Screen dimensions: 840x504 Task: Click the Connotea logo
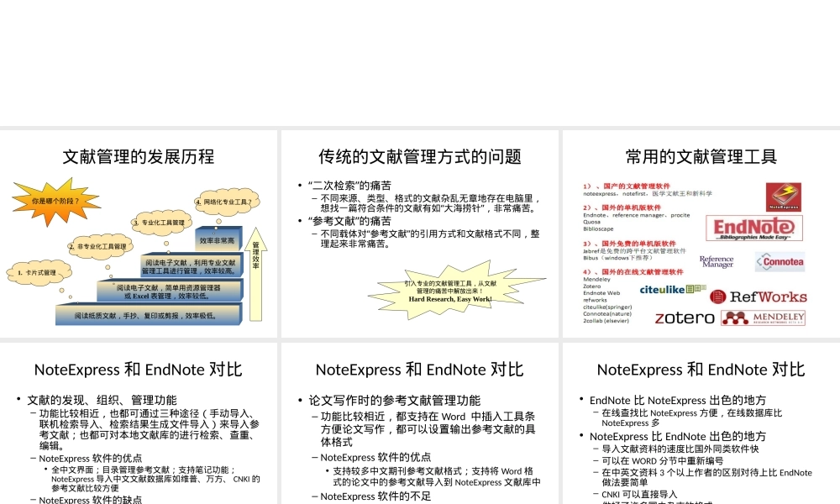click(780, 262)
